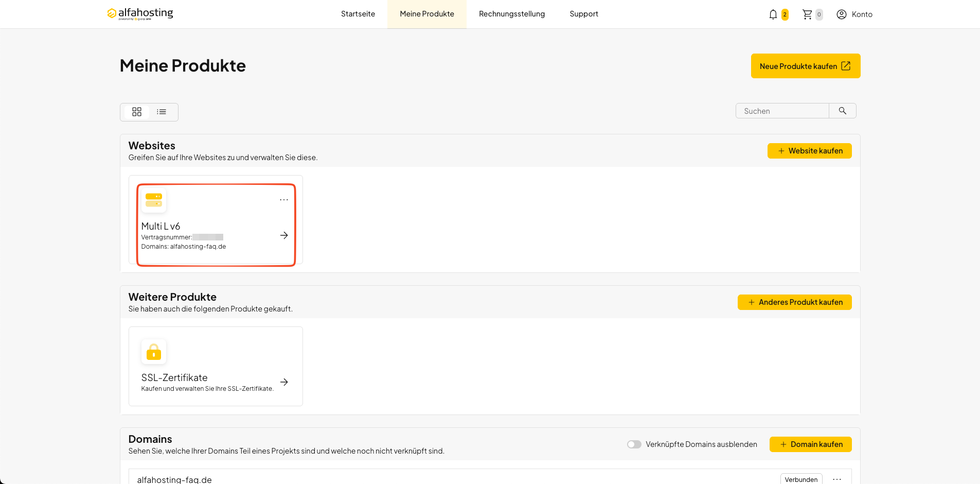Toggle Verknüpfte Domains ausblenden switch
This screenshot has width=980, height=484.
tap(634, 444)
